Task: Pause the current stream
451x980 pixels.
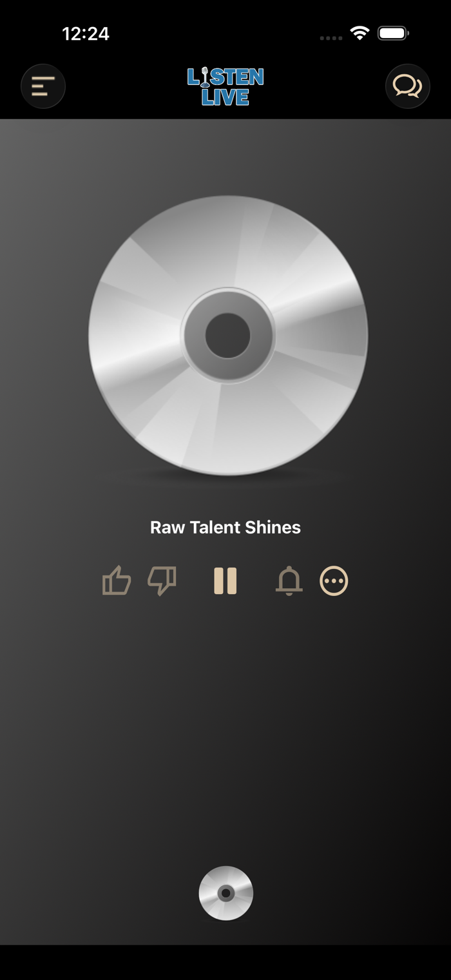Action: (225, 581)
